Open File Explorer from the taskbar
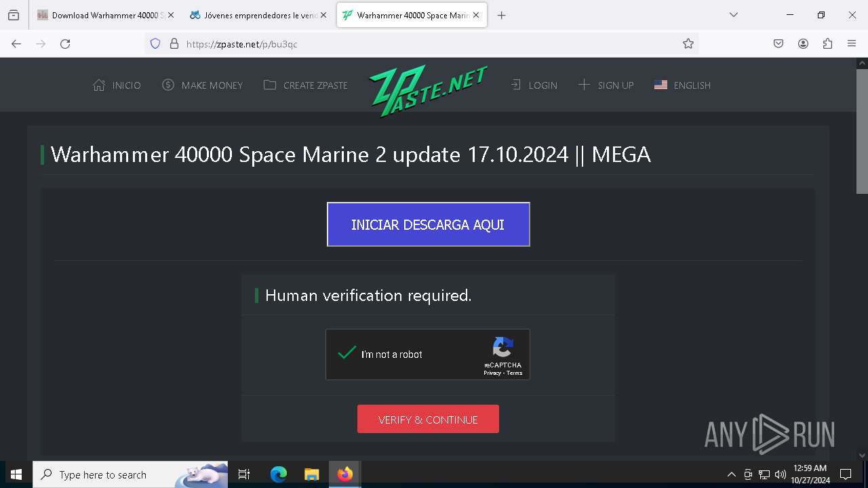 click(x=311, y=474)
